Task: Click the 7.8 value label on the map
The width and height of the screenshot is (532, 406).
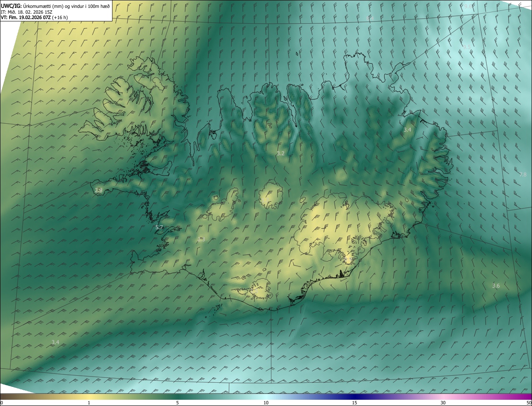Action: [523, 174]
